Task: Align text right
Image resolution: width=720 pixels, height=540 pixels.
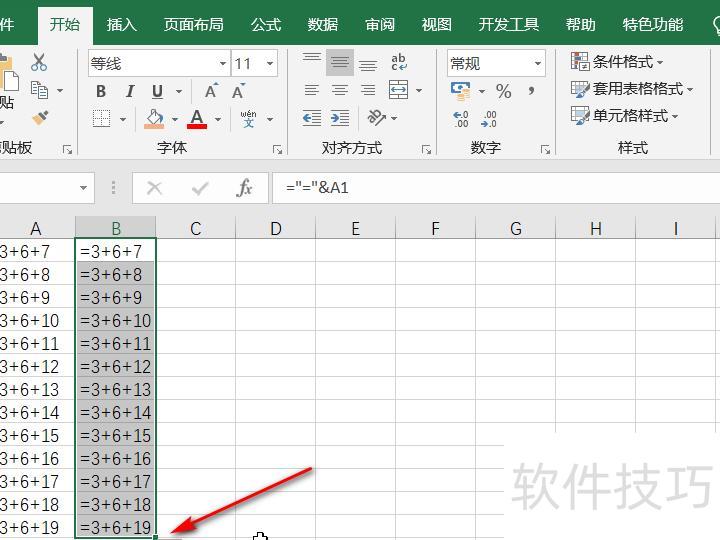Action: [x=368, y=90]
